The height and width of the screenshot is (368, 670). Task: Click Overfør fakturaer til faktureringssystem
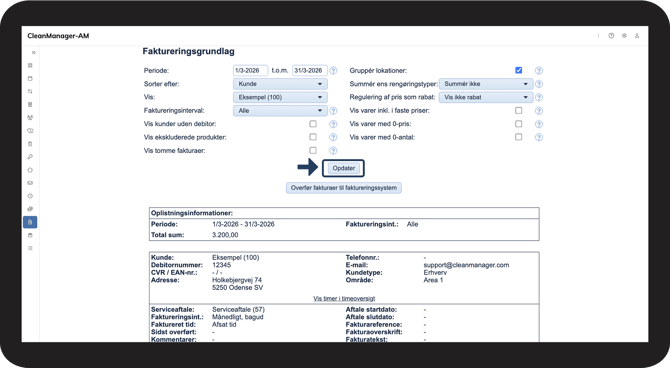[x=344, y=188]
